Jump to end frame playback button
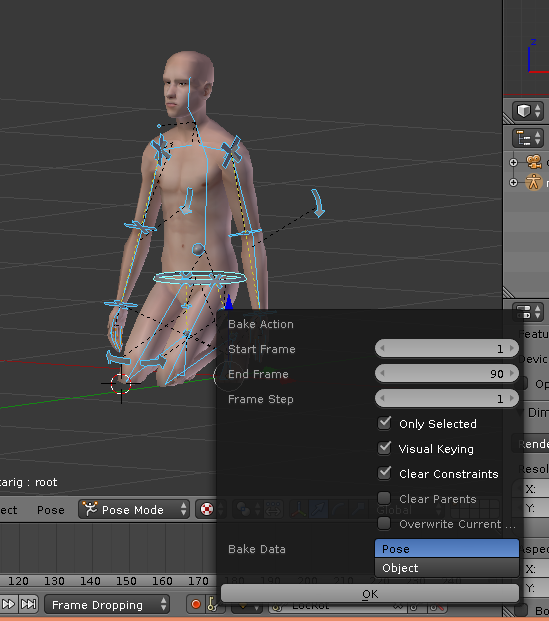549x621 pixels. coord(29,604)
